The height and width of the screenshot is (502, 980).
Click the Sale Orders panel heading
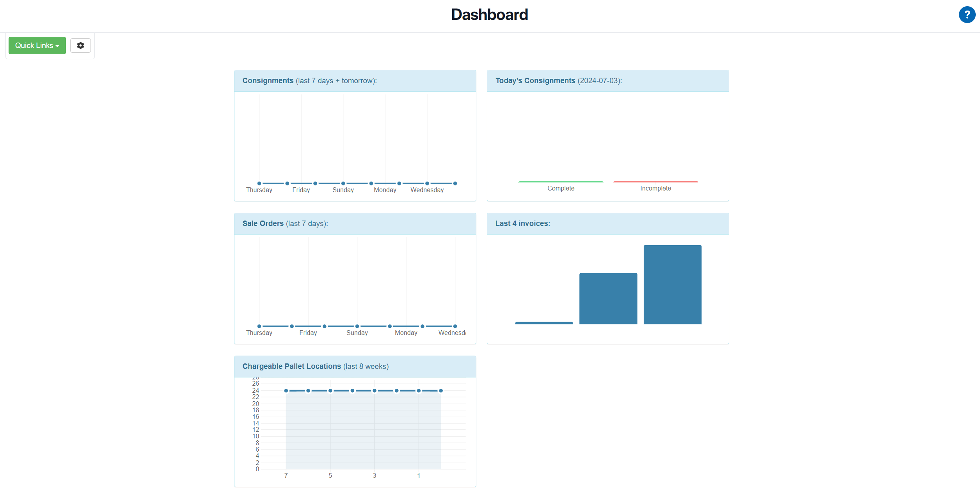pos(263,223)
